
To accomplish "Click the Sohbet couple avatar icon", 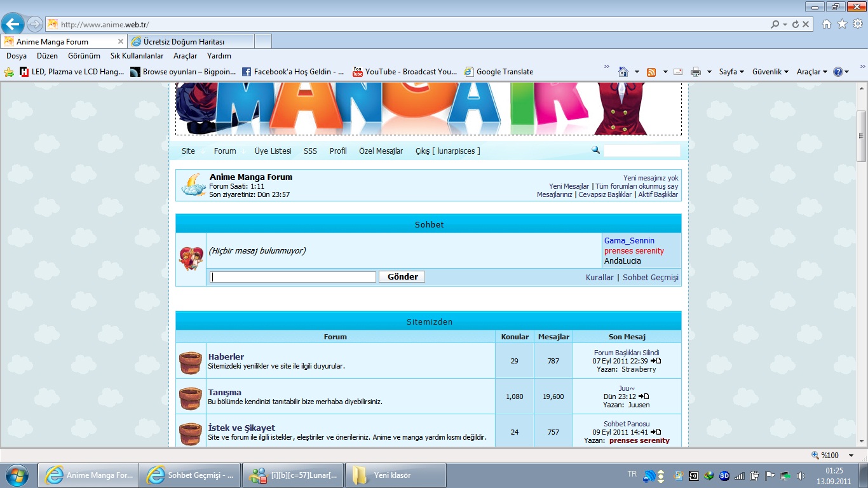I will tap(191, 259).
